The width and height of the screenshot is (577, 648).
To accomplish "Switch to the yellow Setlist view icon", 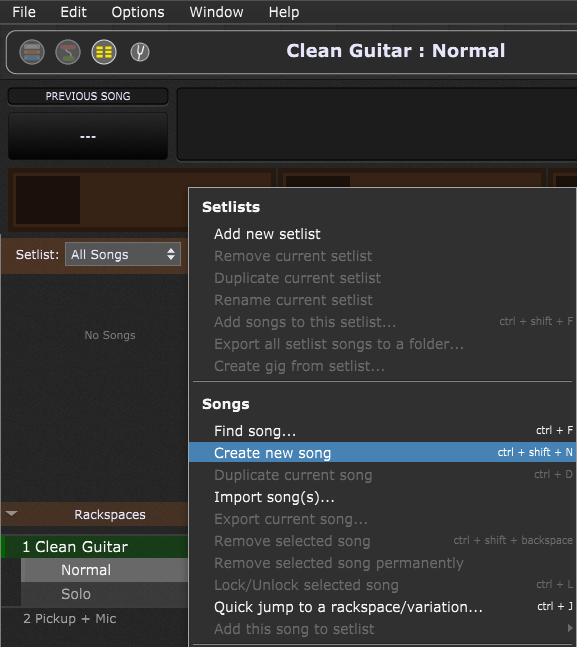I will point(104,52).
